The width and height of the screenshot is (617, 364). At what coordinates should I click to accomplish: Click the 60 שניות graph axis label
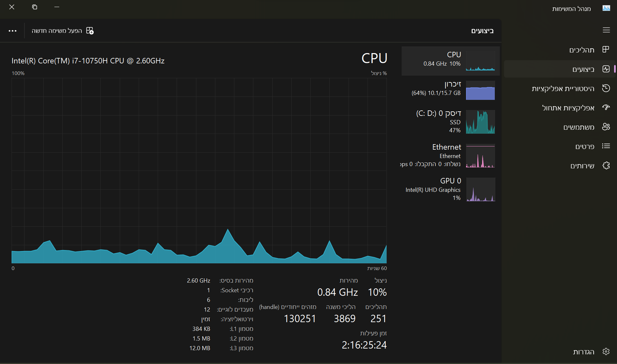click(x=377, y=268)
